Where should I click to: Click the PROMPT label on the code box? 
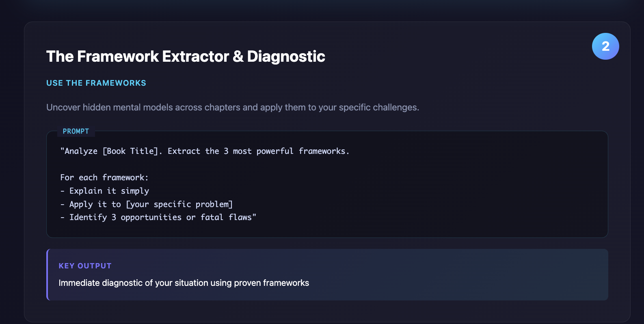click(76, 132)
